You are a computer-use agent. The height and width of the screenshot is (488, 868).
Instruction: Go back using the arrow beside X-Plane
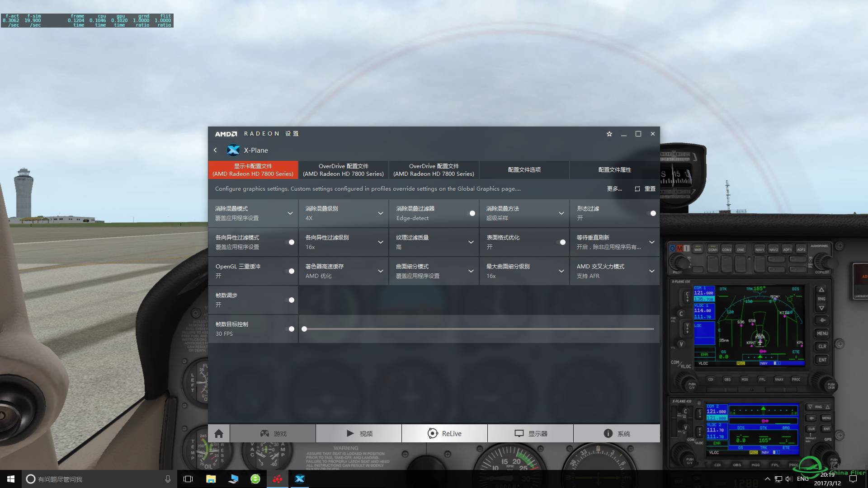[215, 150]
